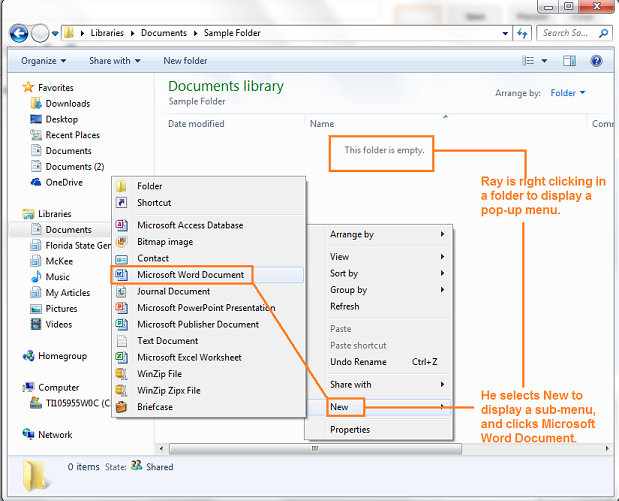Click the WinZip Zipx File icon
This screenshot has height=501, width=619.
121,390
